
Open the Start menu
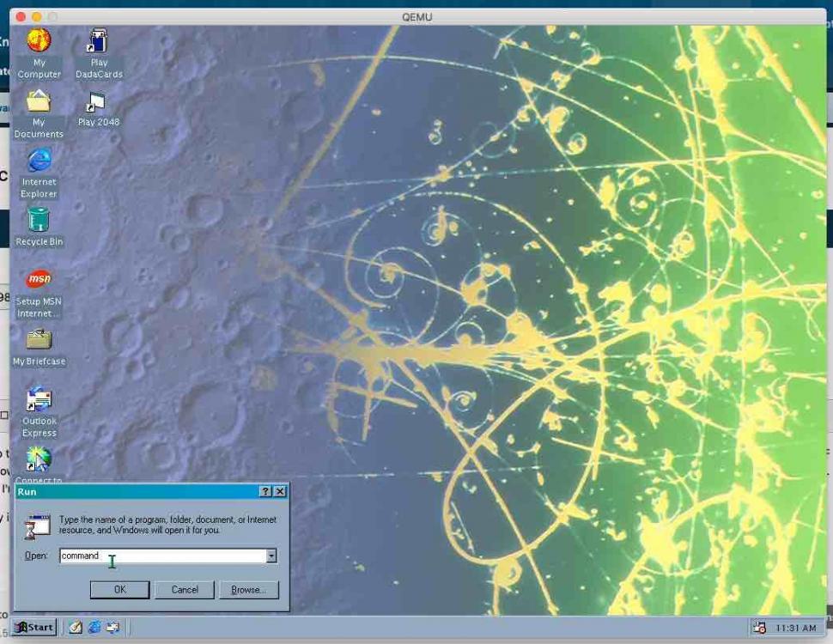pyautogui.click(x=34, y=628)
